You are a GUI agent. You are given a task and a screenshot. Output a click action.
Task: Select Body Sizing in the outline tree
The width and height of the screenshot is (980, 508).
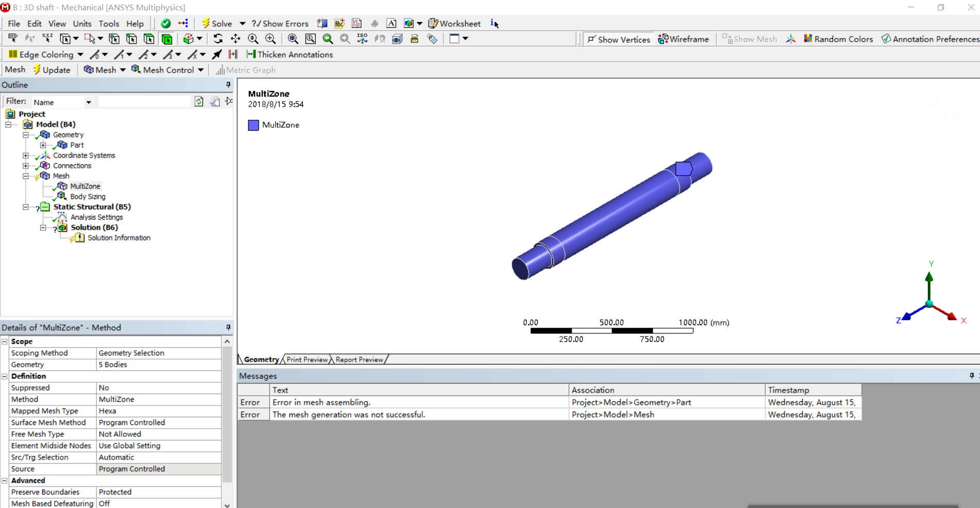[88, 196]
